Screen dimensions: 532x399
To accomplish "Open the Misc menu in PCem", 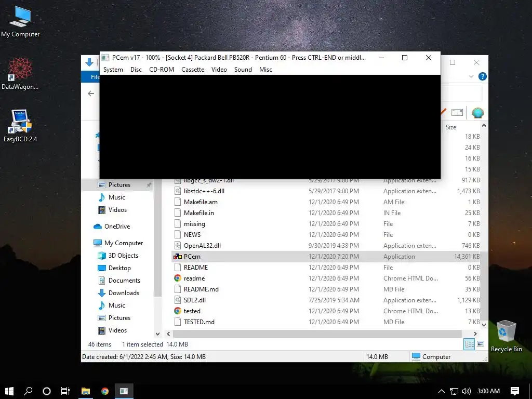I will pos(265,70).
